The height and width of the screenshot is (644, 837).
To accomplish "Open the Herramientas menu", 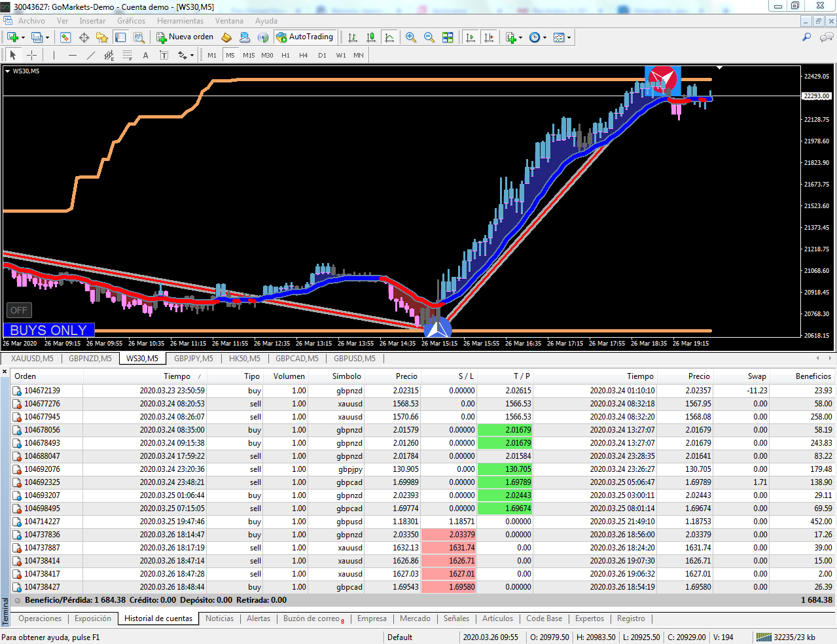I will point(180,21).
